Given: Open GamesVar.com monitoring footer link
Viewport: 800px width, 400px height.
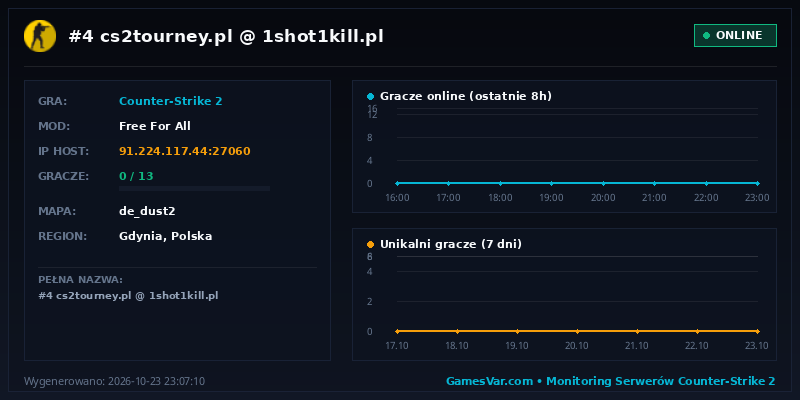Looking at the screenshot, I should coord(611,381).
